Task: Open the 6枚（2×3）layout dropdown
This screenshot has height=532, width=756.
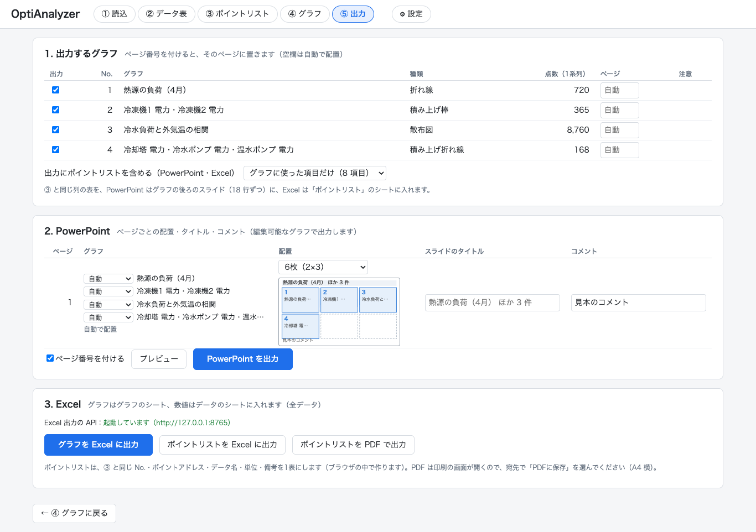Action: 323,267
